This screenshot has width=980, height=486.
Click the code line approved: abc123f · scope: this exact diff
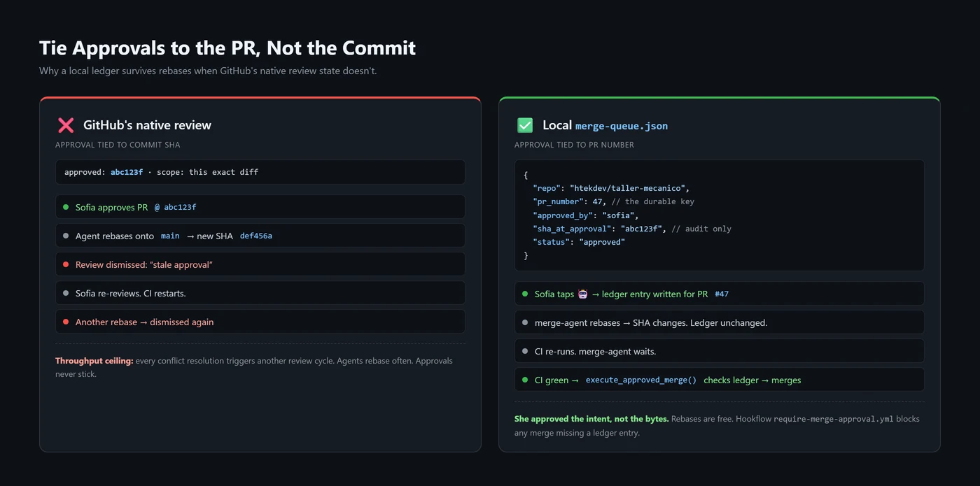pos(161,172)
